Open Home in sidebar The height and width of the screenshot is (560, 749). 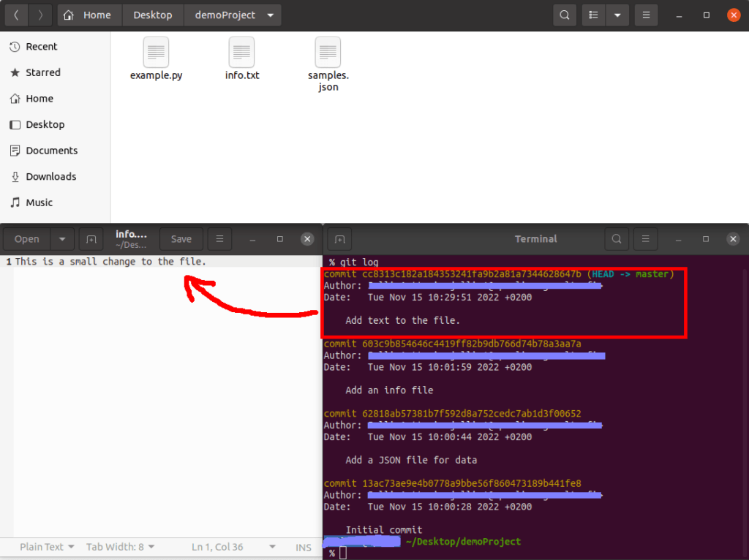coord(55,99)
